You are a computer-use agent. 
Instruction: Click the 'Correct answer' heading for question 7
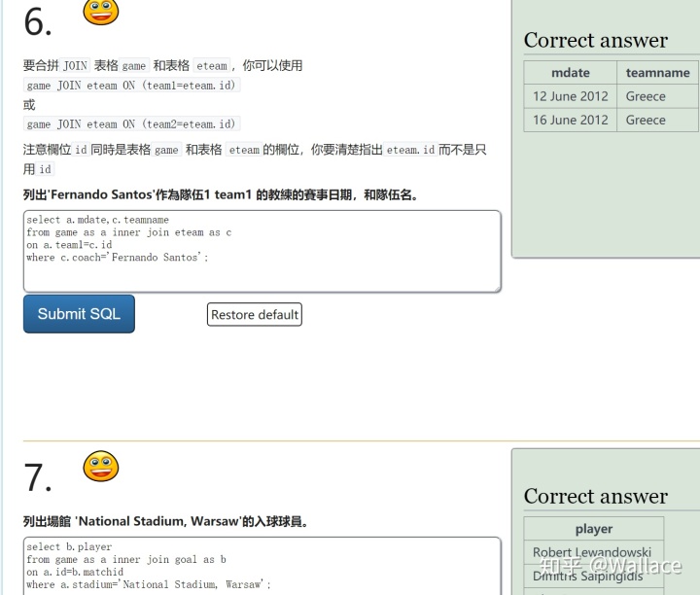(x=596, y=497)
